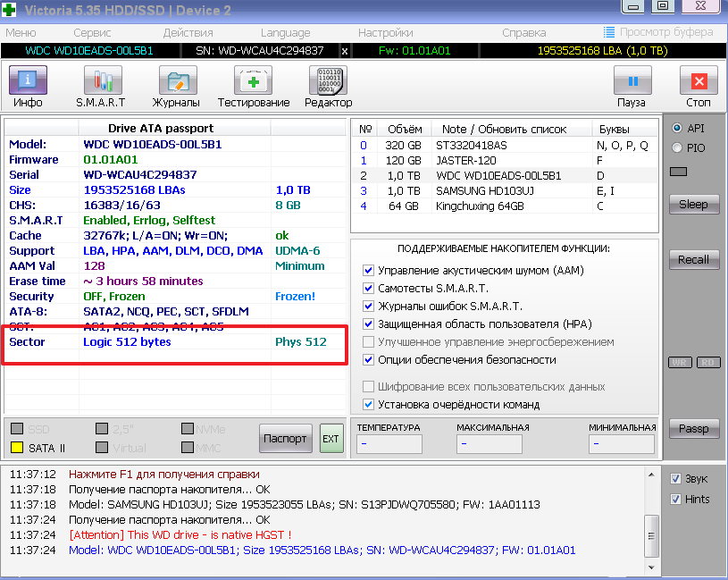Click the Стоп stop button
This screenshot has width=728, height=580.
(699, 87)
